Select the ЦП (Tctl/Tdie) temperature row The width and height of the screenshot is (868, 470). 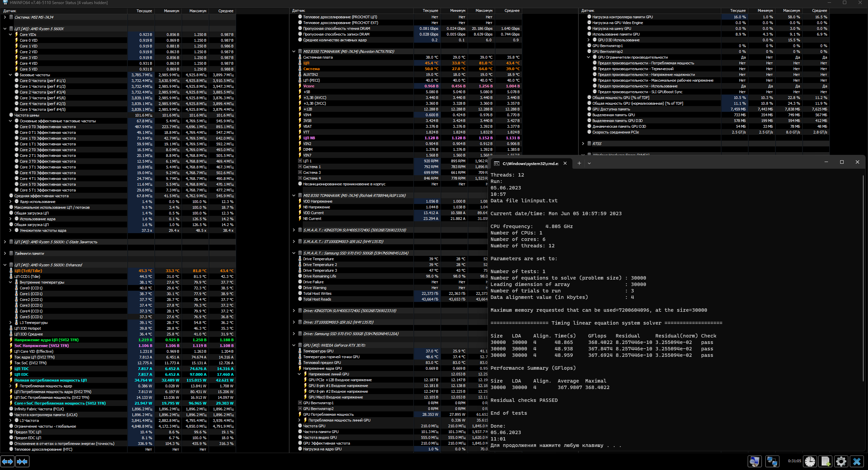28,271
